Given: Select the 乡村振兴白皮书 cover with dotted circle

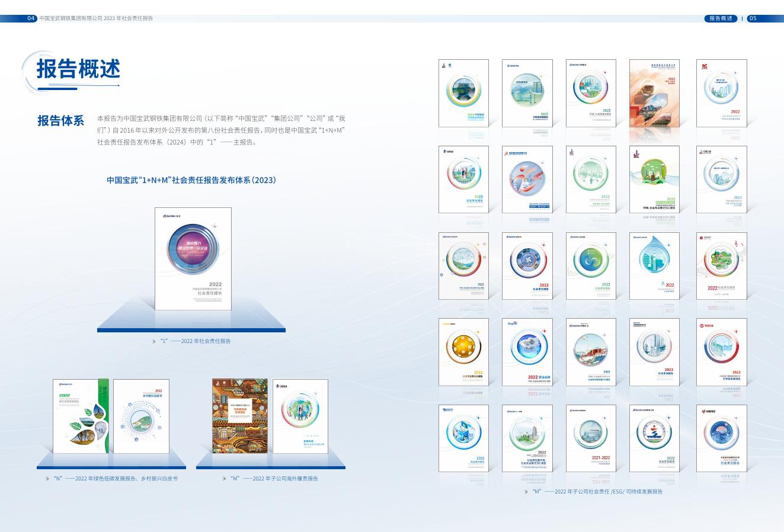Looking at the screenshot, I should [141, 416].
